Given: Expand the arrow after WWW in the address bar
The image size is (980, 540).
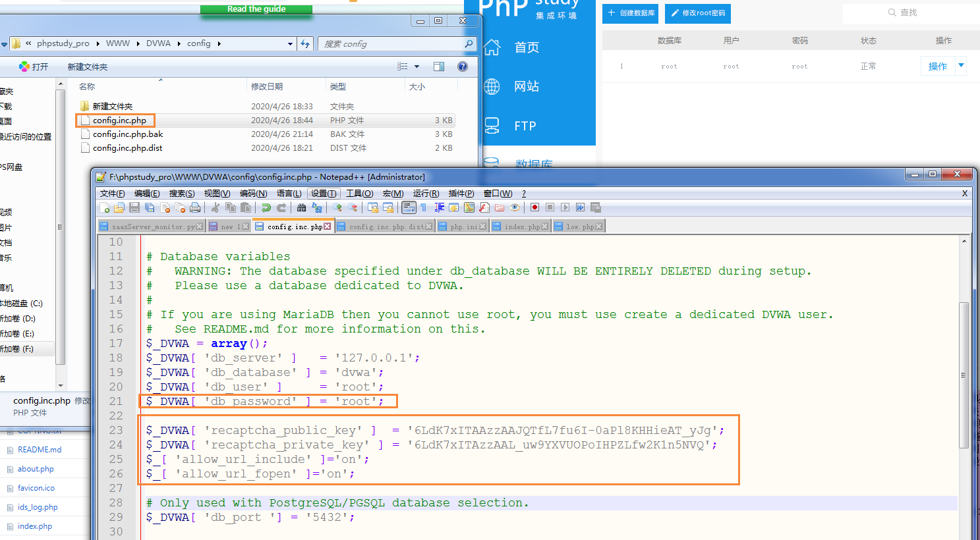Looking at the screenshot, I should point(138,43).
